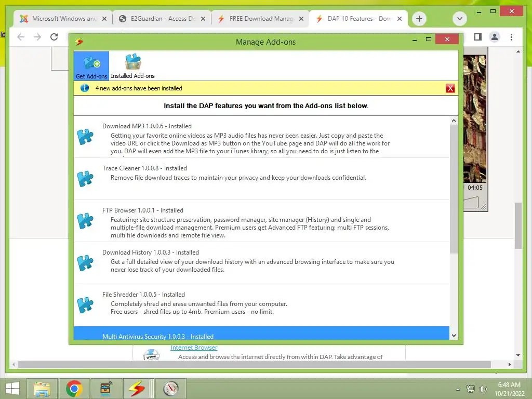Viewport: 532px width, 399px height.
Task: Reload the current Chrome page
Action: tap(54, 37)
